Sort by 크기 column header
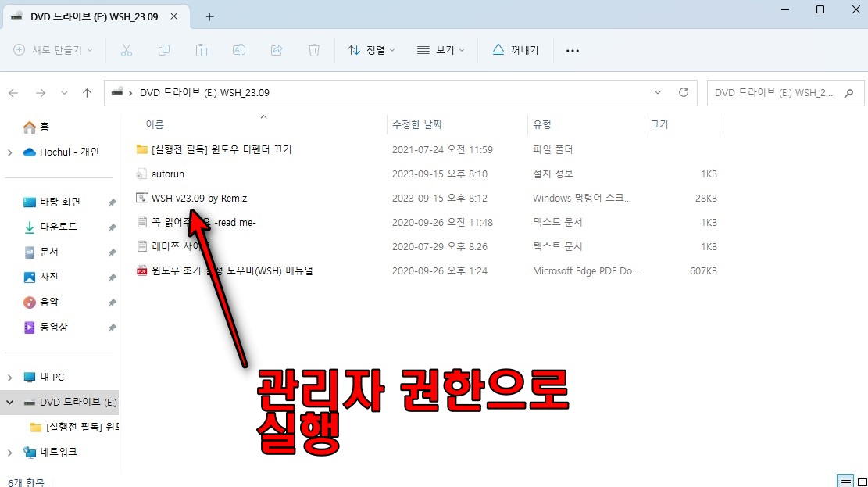The height and width of the screenshot is (487, 868). pyautogui.click(x=659, y=124)
